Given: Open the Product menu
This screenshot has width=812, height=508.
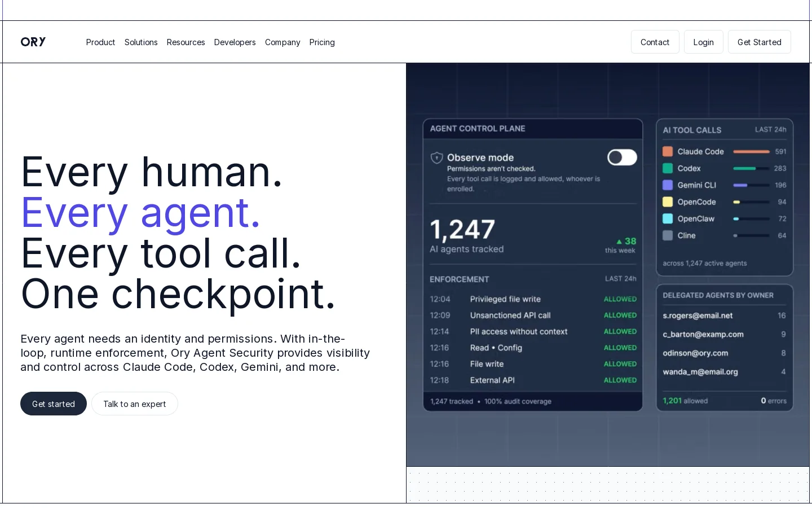Looking at the screenshot, I should point(100,42).
